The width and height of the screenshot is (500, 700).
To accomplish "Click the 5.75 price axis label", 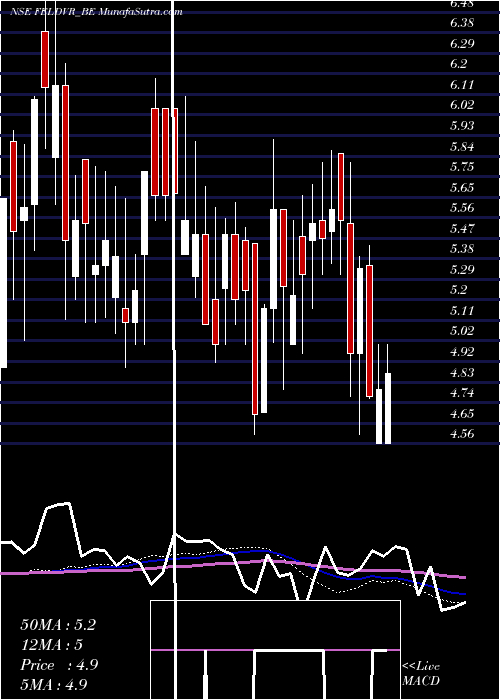I will (462, 167).
